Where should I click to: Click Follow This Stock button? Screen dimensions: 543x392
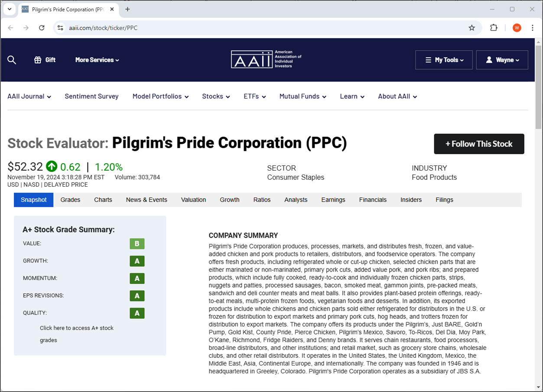click(x=479, y=144)
